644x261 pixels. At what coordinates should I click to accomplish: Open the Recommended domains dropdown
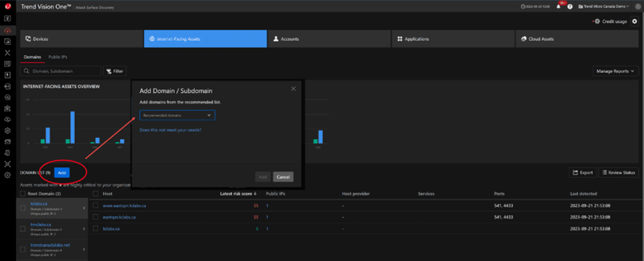click(x=178, y=115)
